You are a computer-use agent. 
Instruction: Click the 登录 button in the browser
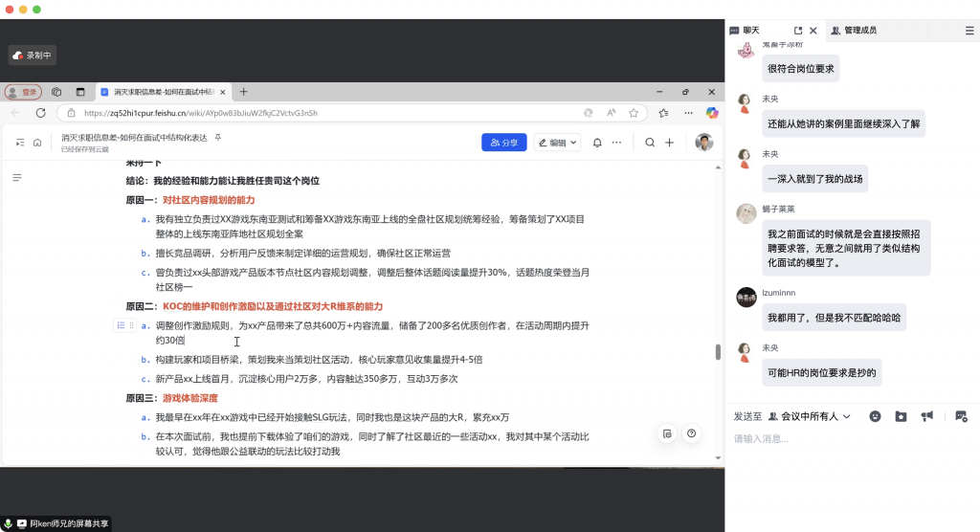point(24,92)
